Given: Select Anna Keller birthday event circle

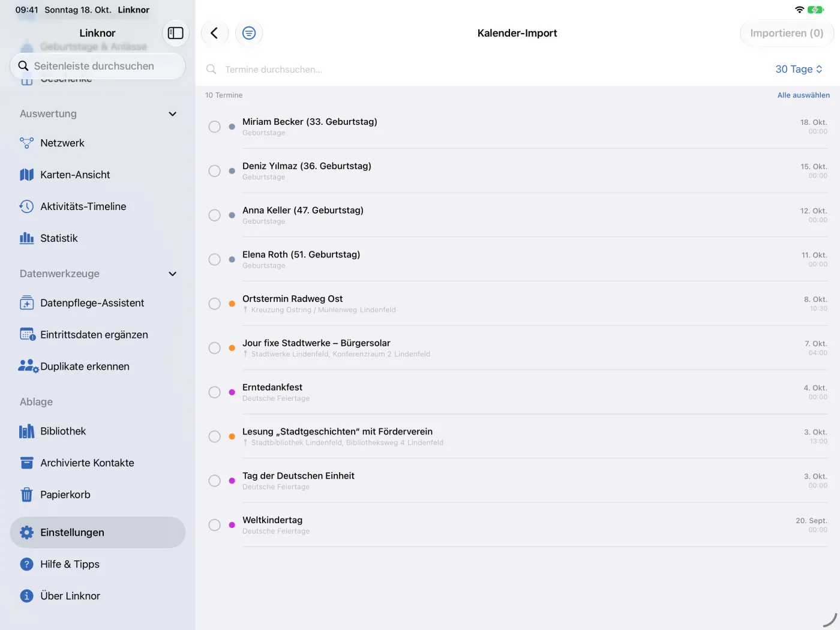Looking at the screenshot, I should pyautogui.click(x=214, y=215).
